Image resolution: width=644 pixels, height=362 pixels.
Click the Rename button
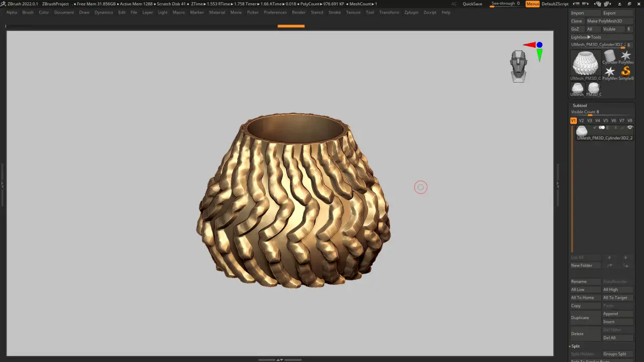click(x=586, y=282)
